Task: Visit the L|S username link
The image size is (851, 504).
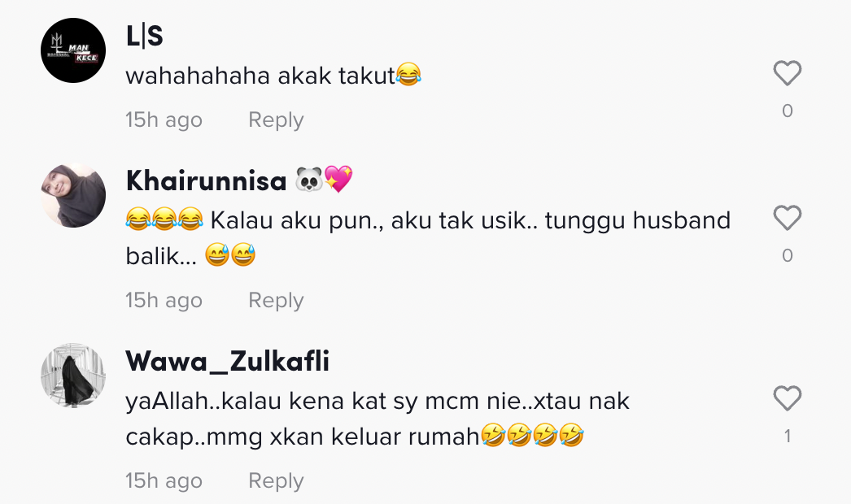Action: (144, 37)
